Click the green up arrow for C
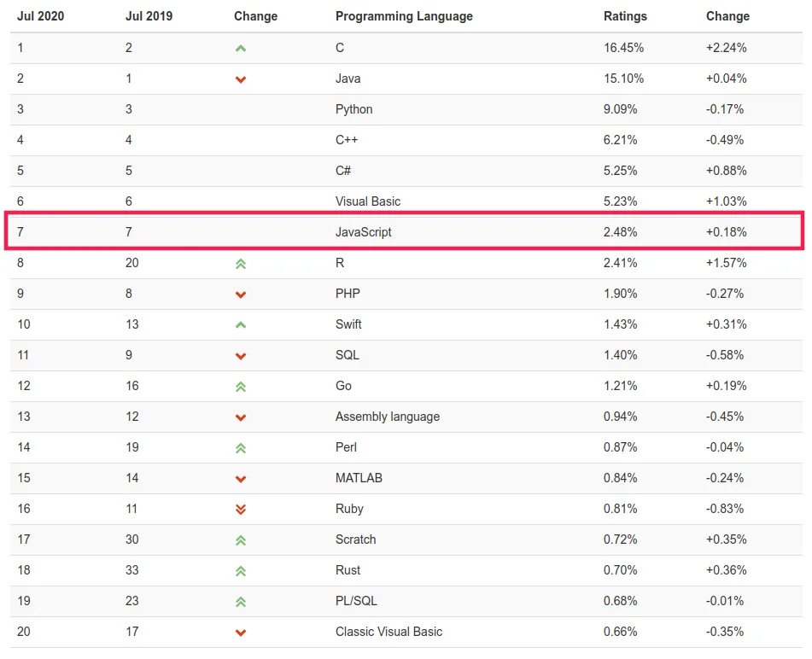This screenshot has width=812, height=659. (240, 49)
